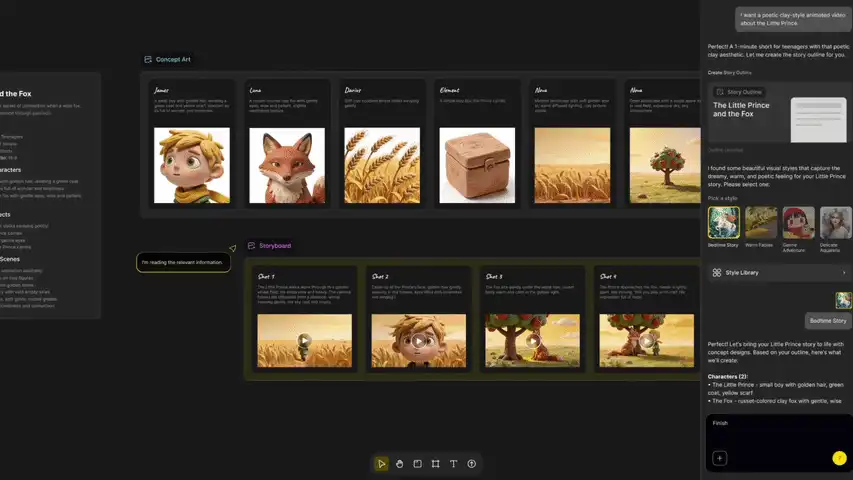Select the arrow pointer tool in bottom toolbar
The height and width of the screenshot is (480, 853).
click(381, 464)
